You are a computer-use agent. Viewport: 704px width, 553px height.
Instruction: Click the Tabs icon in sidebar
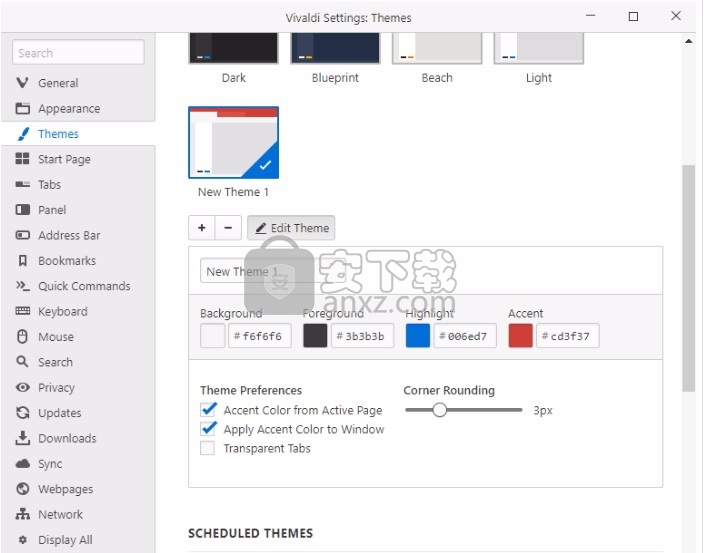click(x=22, y=184)
